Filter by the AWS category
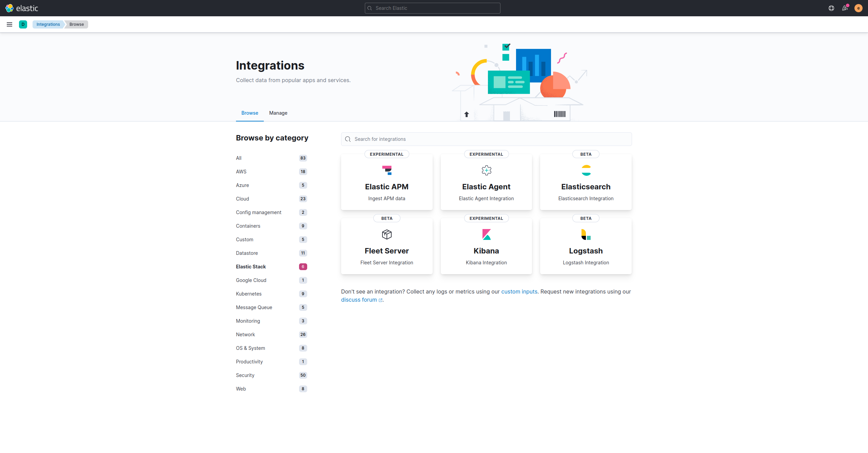The width and height of the screenshot is (868, 453). (x=241, y=172)
